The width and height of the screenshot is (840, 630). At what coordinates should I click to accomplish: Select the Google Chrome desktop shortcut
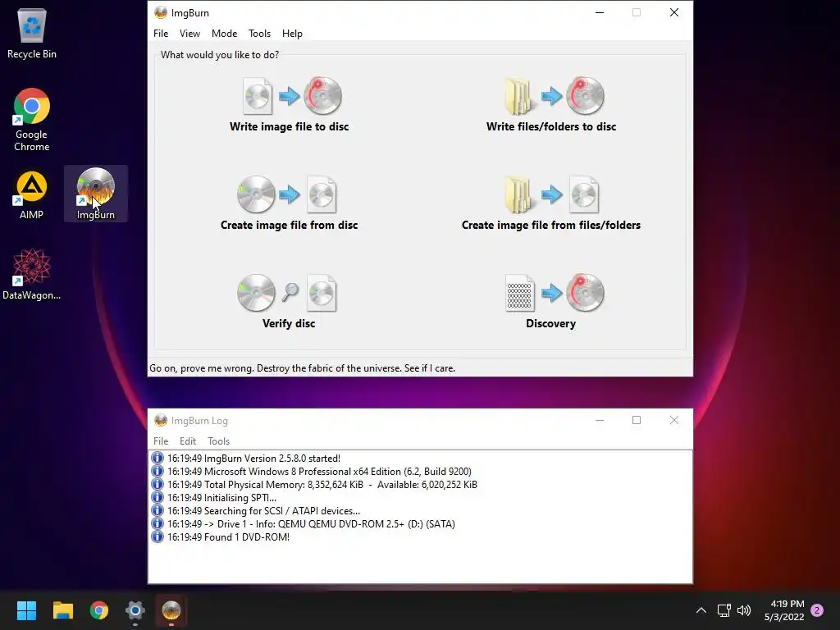[32, 120]
